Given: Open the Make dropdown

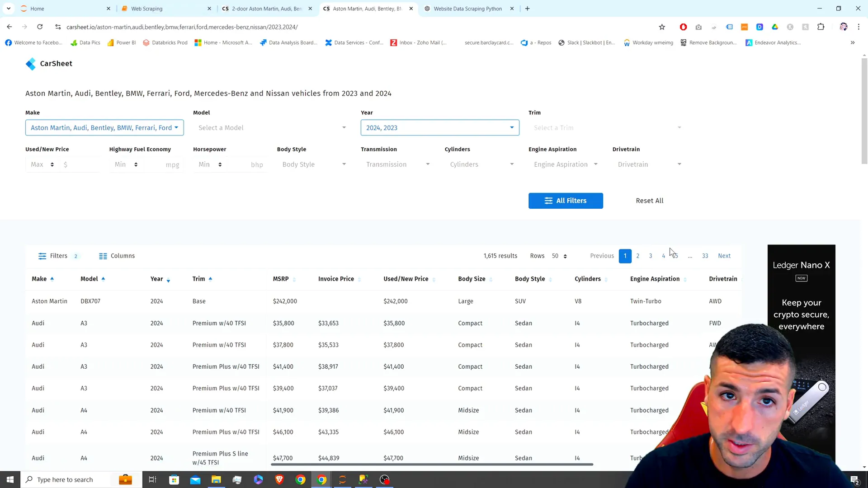Looking at the screenshot, I should [104, 128].
